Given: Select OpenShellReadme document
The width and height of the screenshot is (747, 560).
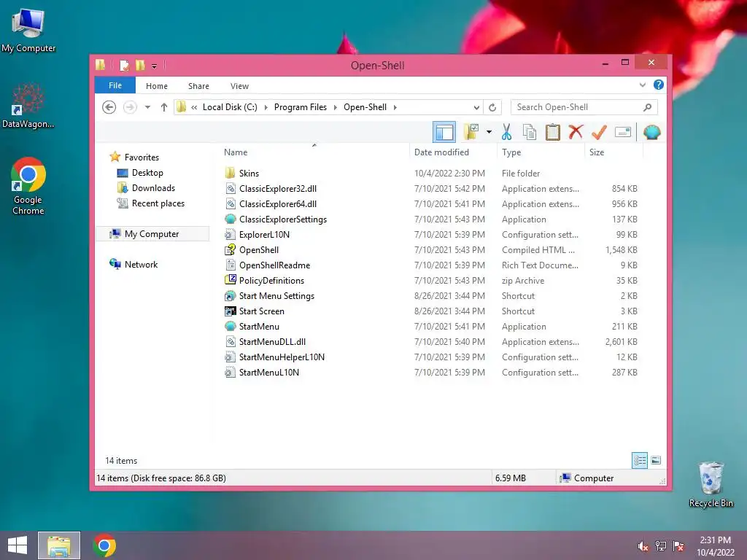Looking at the screenshot, I should pyautogui.click(x=274, y=265).
